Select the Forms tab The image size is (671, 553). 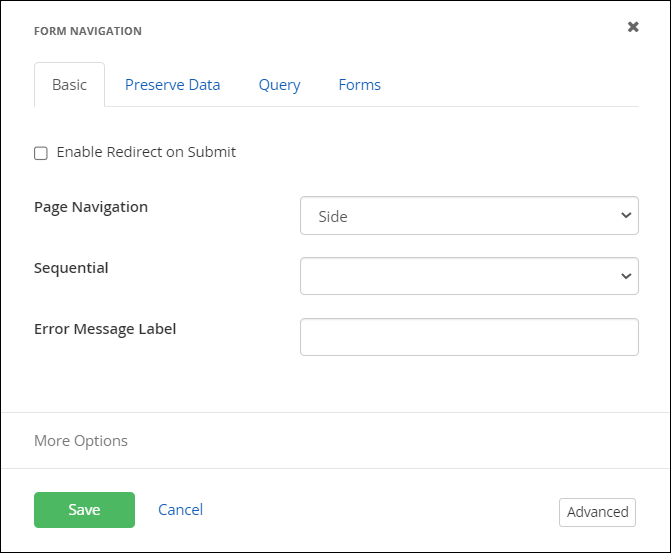pos(359,85)
